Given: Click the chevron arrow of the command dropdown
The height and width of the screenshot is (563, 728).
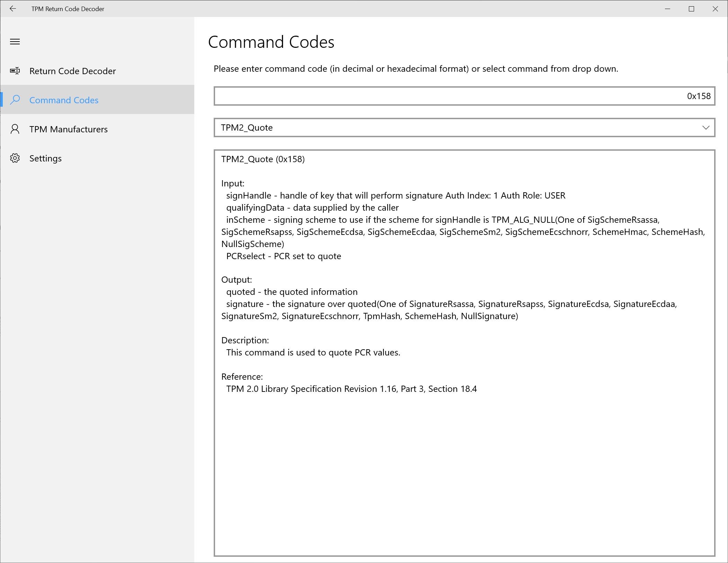Looking at the screenshot, I should (705, 127).
